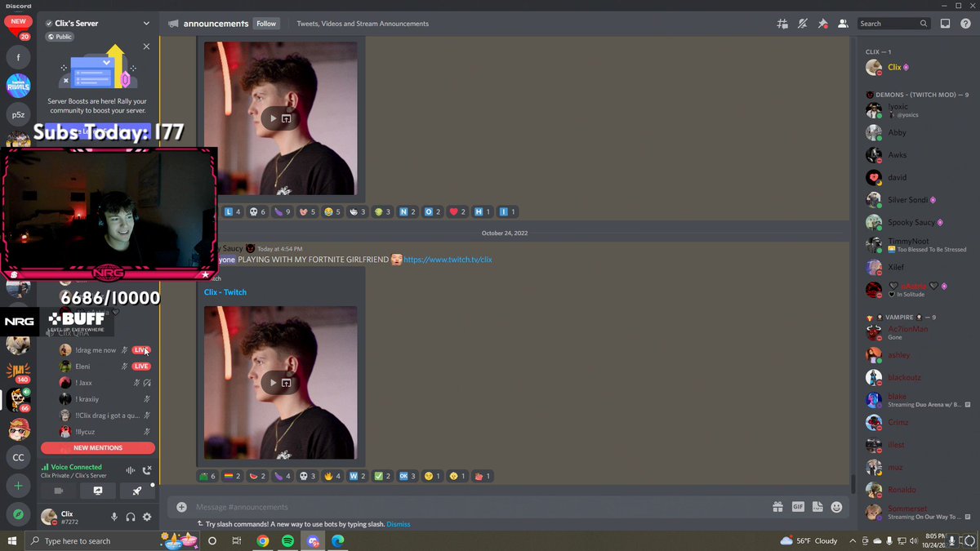Open Spotify from the taskbar
This screenshot has height=551, width=980.
287,540
